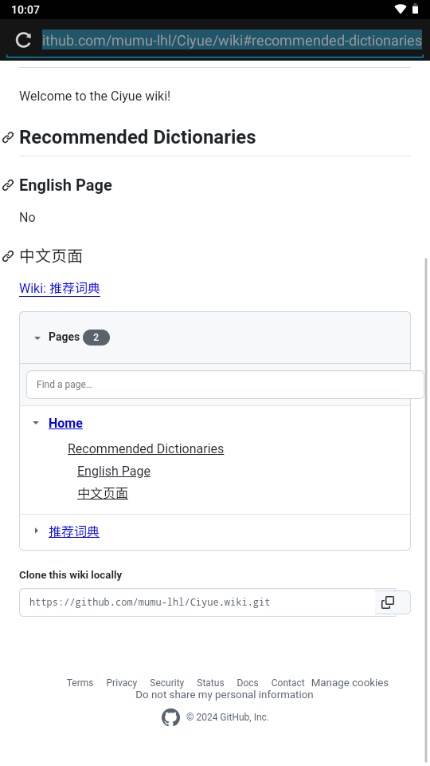
Task: Select the wiki clone URL field
Action: [197, 602]
